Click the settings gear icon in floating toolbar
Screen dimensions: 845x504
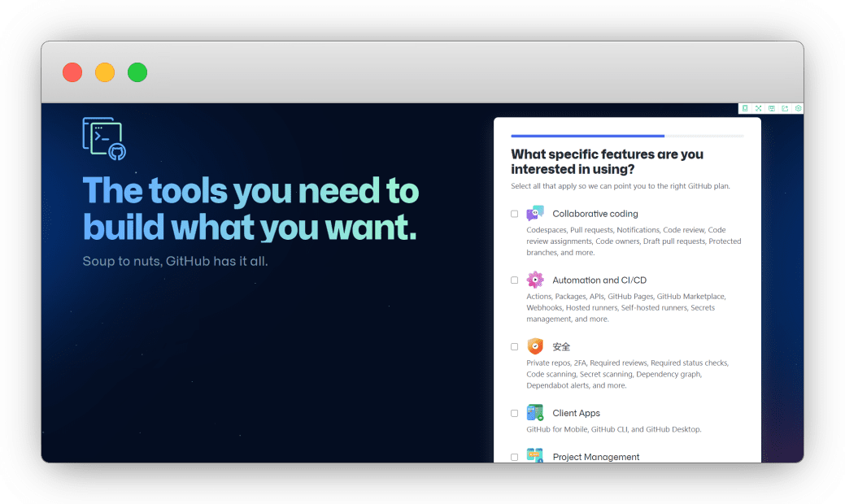[798, 108]
